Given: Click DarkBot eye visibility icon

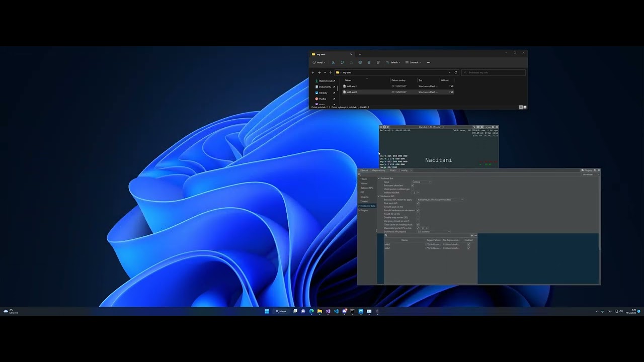Looking at the screenshot, I should tap(478, 127).
